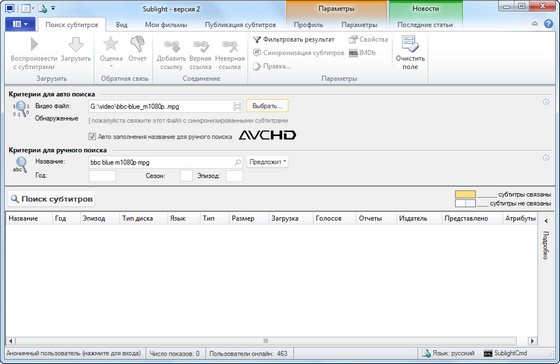Click the Загрузить download arrow icon

76,45
